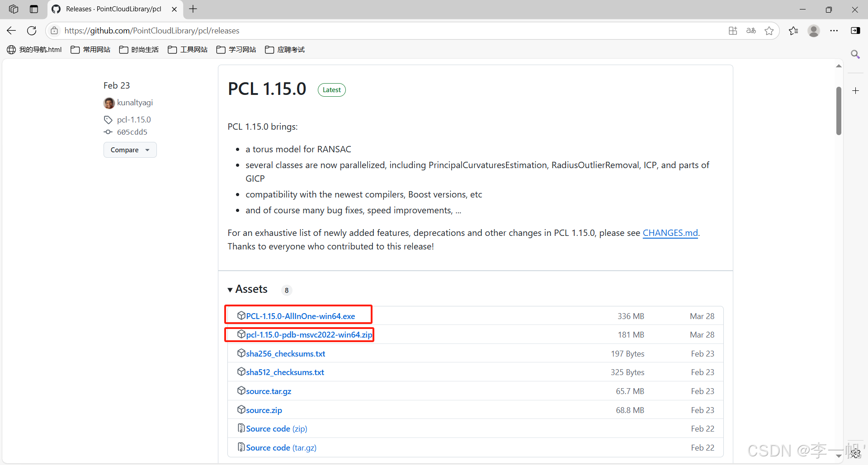Click the browser back arrow

click(11, 31)
